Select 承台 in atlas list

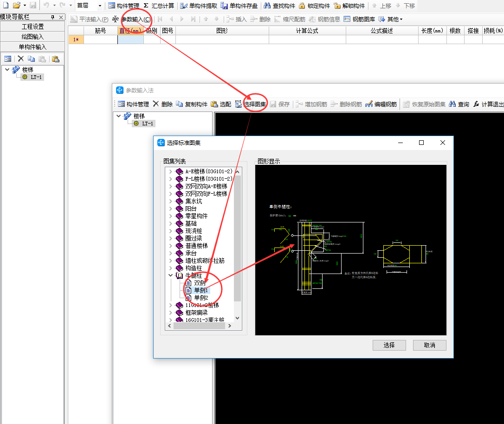[191, 253]
